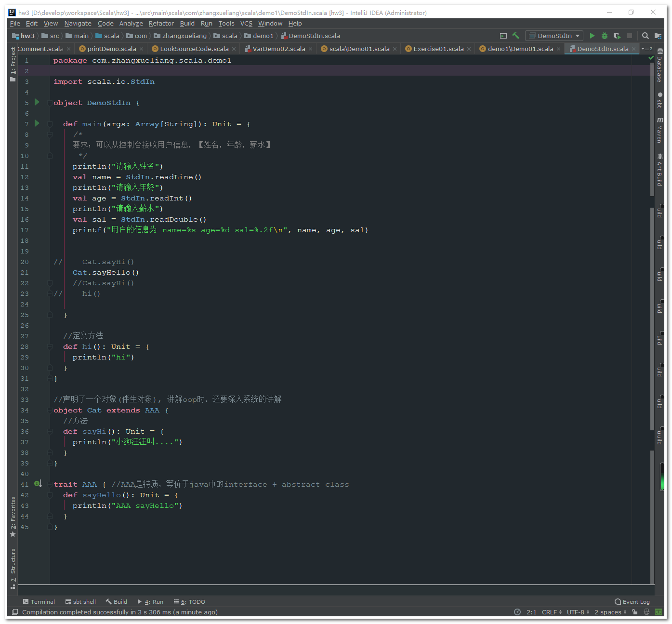Open the File menu
This screenshot has width=672, height=624.
(x=15, y=23)
